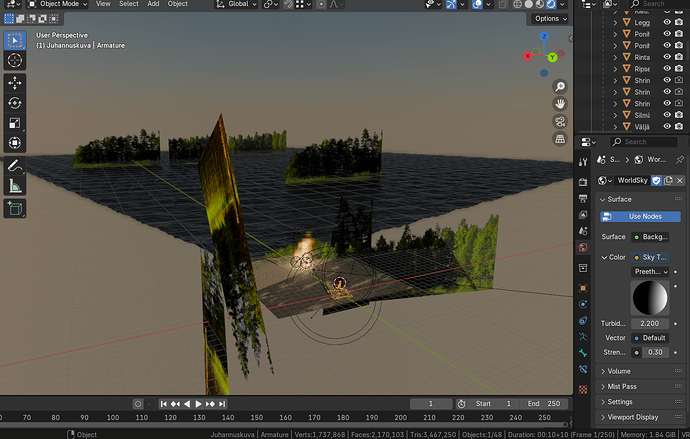Open the Preetham sky type dropdown
This screenshot has height=439, width=690.
point(650,272)
